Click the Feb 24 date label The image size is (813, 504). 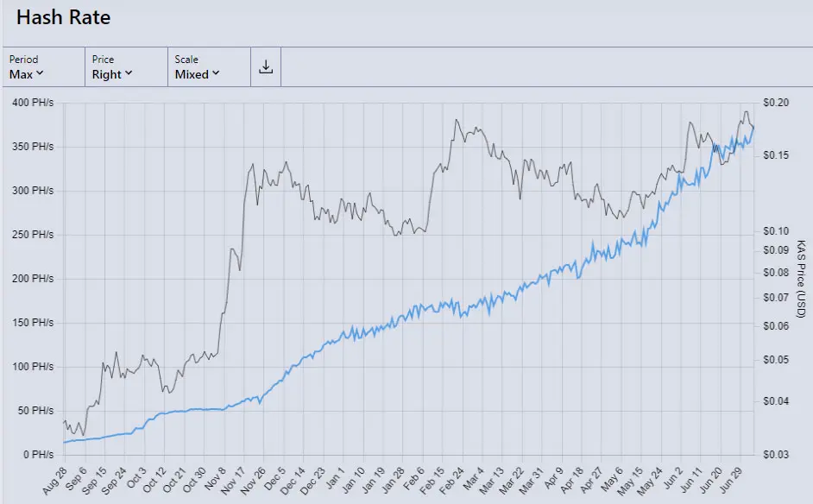pyautogui.click(x=452, y=480)
